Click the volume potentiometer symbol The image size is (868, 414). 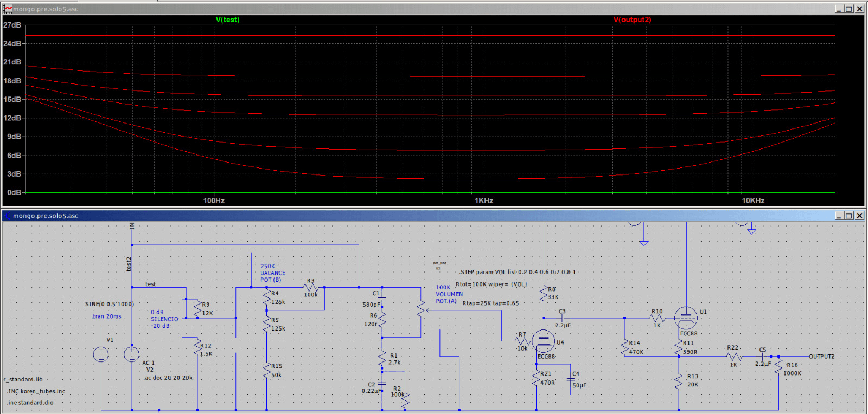[x=421, y=309]
